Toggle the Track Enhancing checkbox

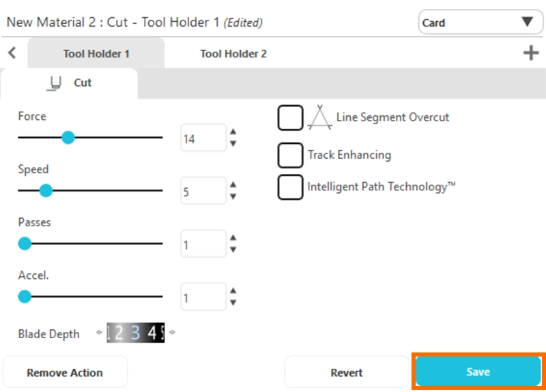(x=290, y=155)
